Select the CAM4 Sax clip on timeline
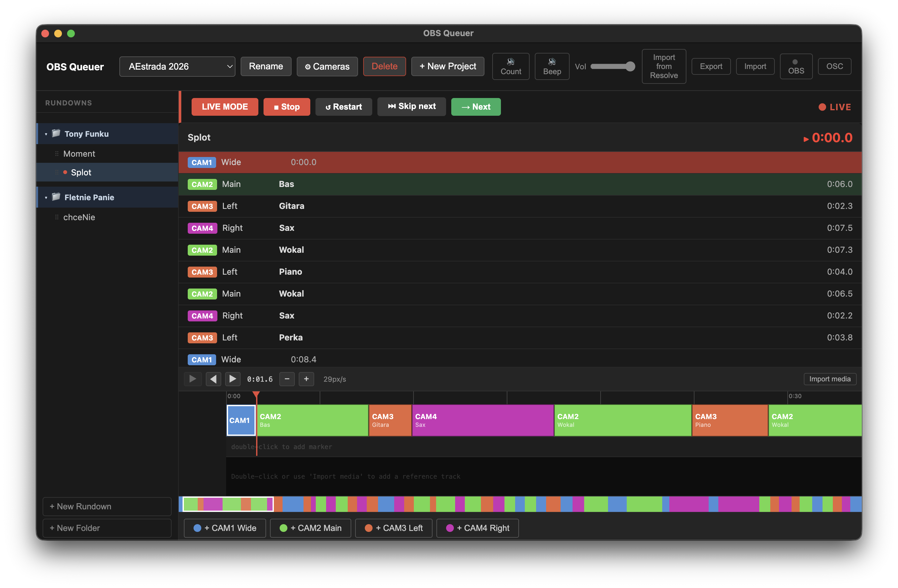Image resolution: width=898 pixels, height=588 pixels. click(483, 420)
